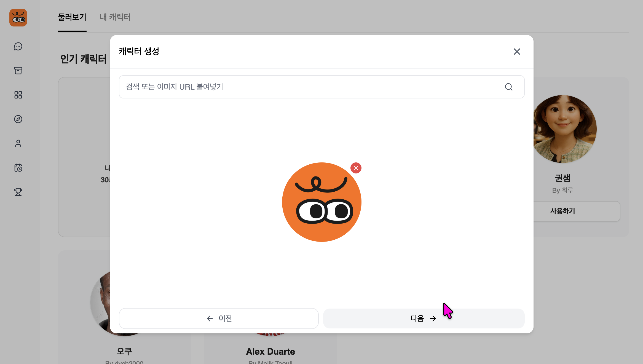643x364 pixels.
Task: Remove the selected avatar using the red X badge
Action: [x=356, y=168]
